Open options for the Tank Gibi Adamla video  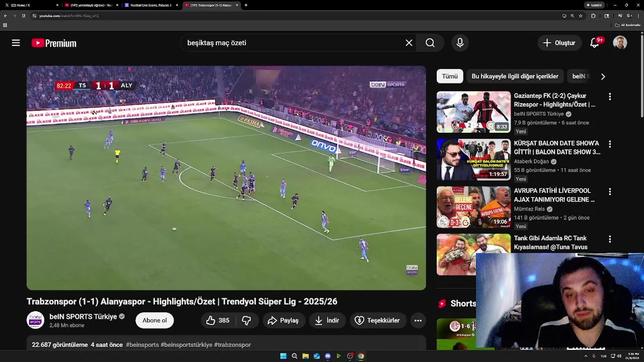pyautogui.click(x=610, y=239)
